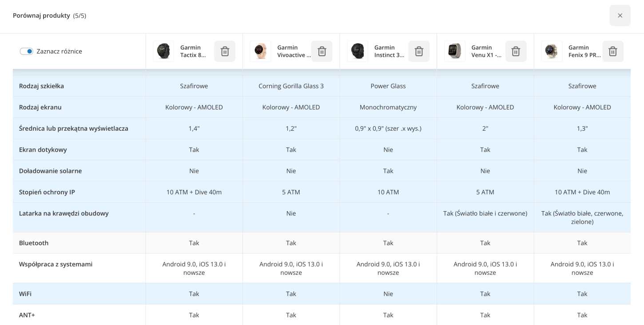Open Garmin Tactix 8 watch thumbnail
644x325 pixels.
pos(163,51)
